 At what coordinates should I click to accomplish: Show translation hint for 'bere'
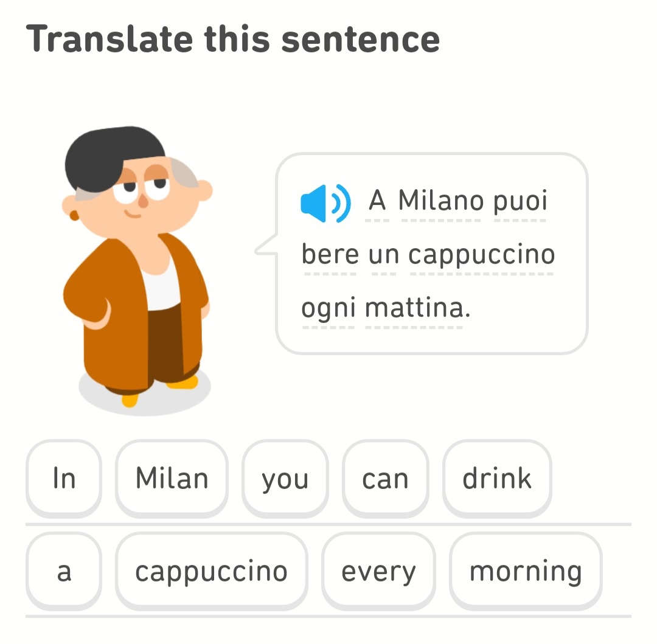tap(330, 255)
